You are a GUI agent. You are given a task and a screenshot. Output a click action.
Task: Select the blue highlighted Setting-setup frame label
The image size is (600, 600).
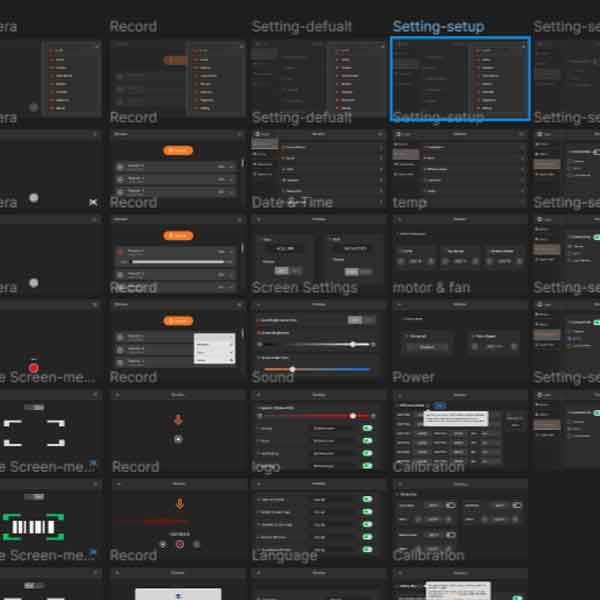tap(439, 26)
